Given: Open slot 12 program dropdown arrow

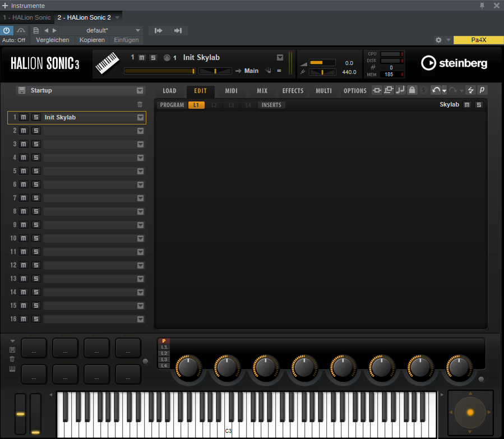Looking at the screenshot, I should [x=141, y=265].
